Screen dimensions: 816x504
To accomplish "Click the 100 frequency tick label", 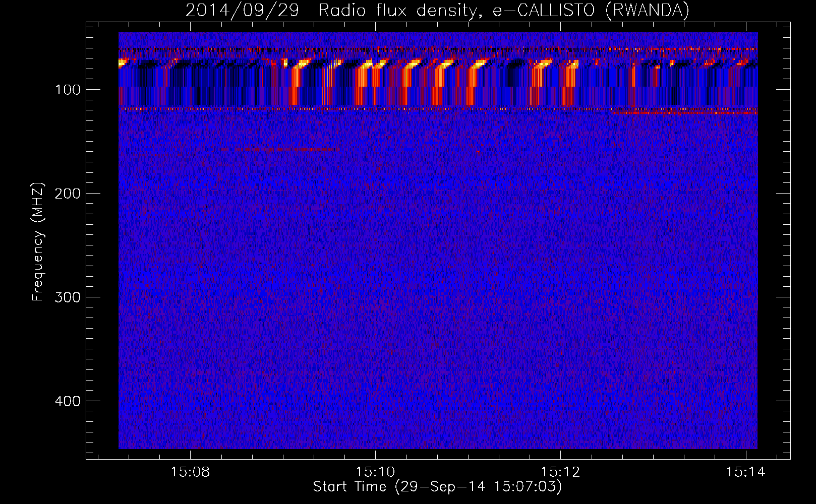I will [68, 90].
